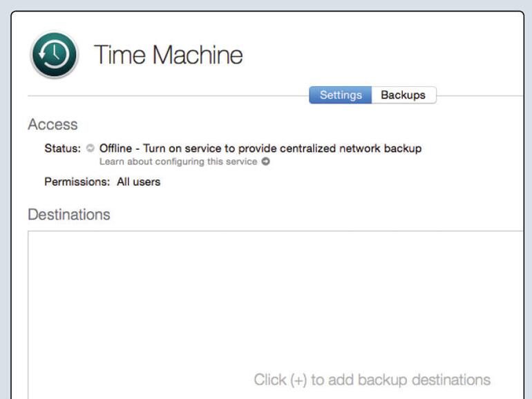Click the gray offline status indicator dot
The width and height of the screenshot is (532, 399).
91,148
